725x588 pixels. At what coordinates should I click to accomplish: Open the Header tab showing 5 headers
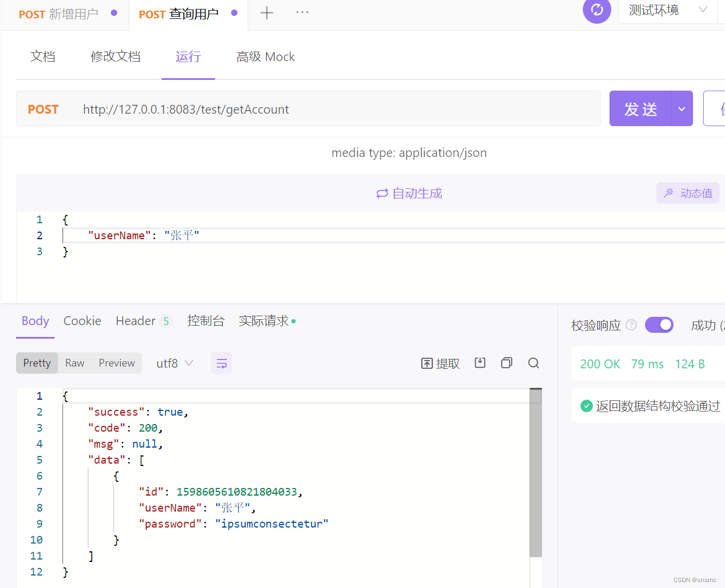[x=135, y=321]
